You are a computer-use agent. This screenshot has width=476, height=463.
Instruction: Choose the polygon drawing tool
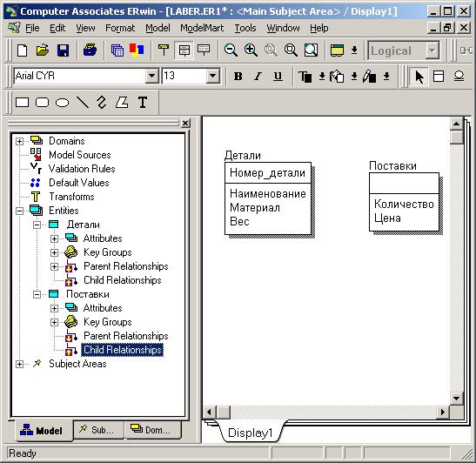122,103
